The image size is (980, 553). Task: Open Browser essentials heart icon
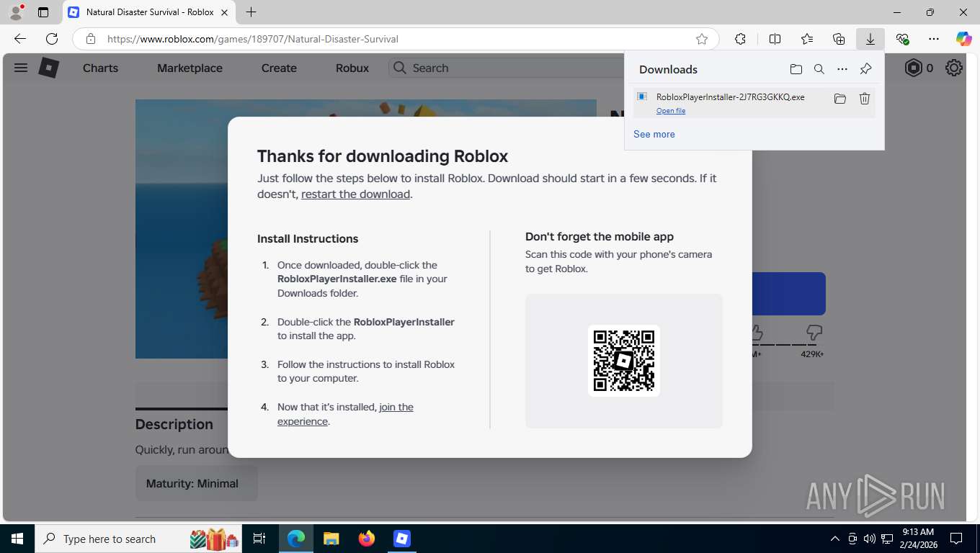(x=902, y=39)
